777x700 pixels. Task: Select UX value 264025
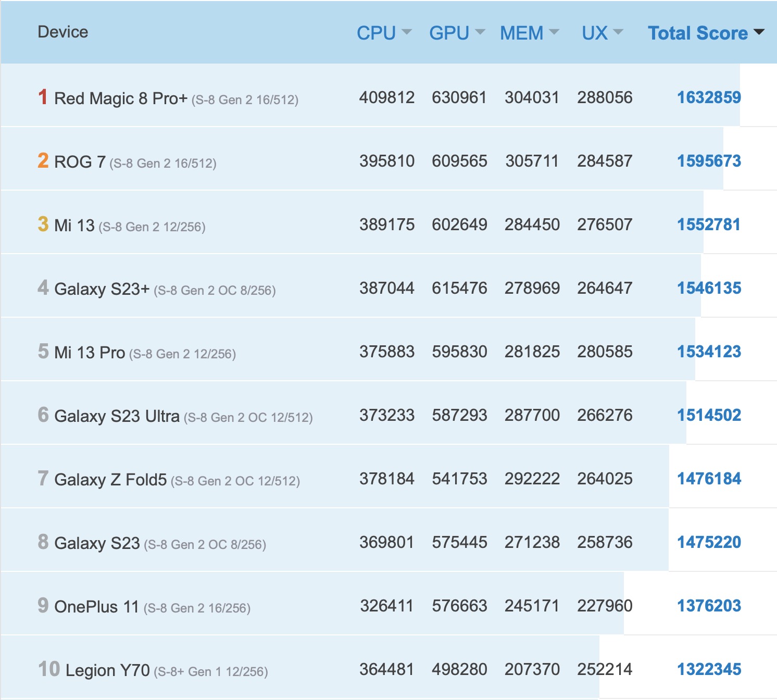(x=605, y=479)
